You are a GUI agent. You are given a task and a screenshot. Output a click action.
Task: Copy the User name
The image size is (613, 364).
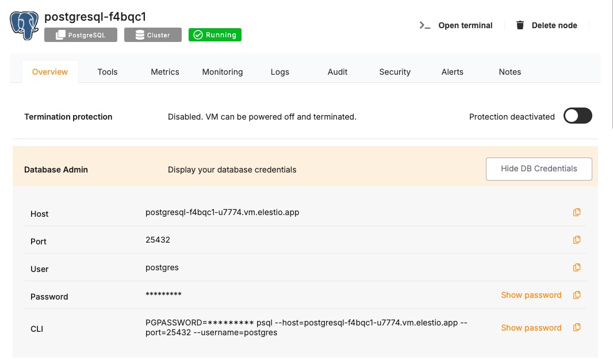coord(577,267)
